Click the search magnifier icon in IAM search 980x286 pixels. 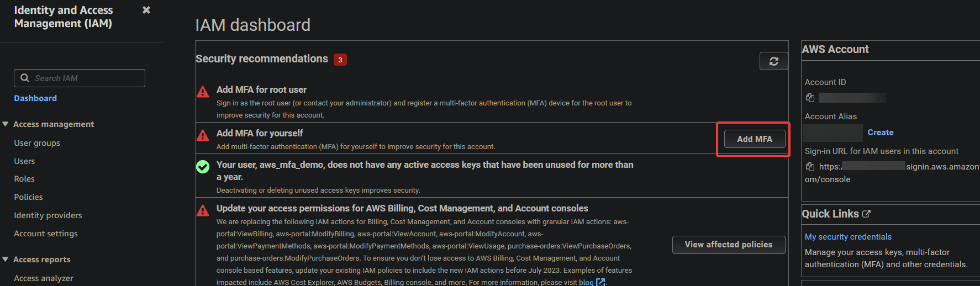pos(25,78)
